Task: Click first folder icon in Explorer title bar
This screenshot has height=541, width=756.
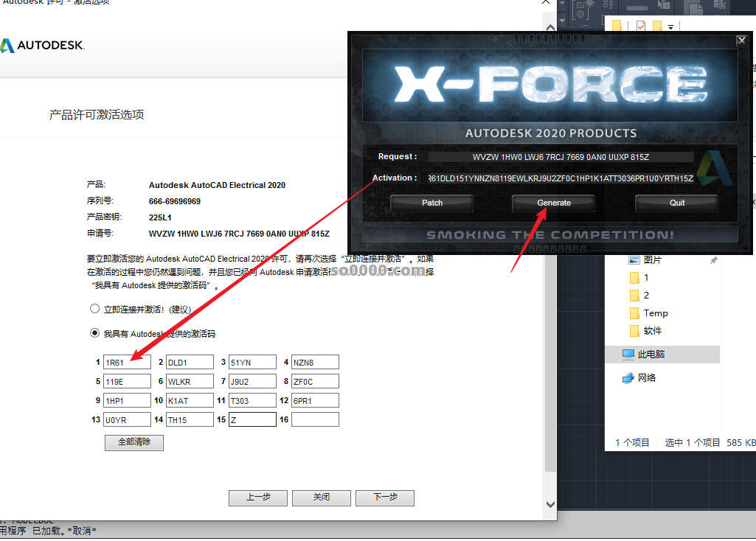Action: tap(617, 26)
